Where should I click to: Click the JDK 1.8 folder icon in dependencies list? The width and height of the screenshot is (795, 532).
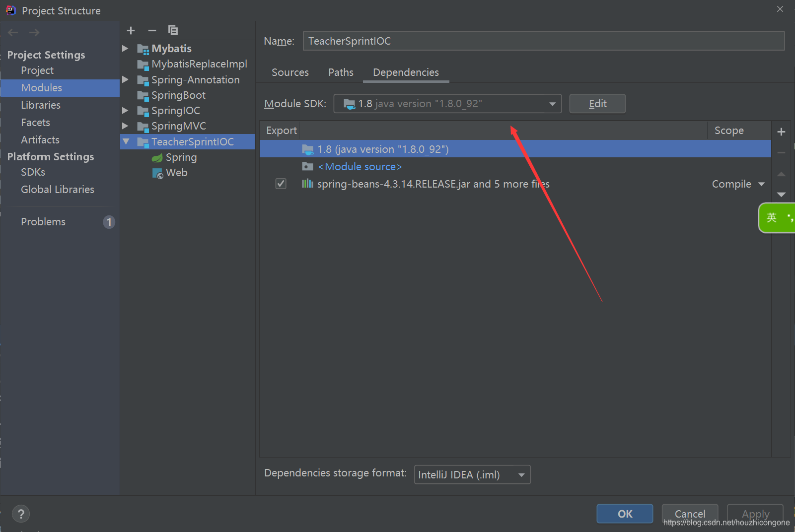tap(308, 149)
